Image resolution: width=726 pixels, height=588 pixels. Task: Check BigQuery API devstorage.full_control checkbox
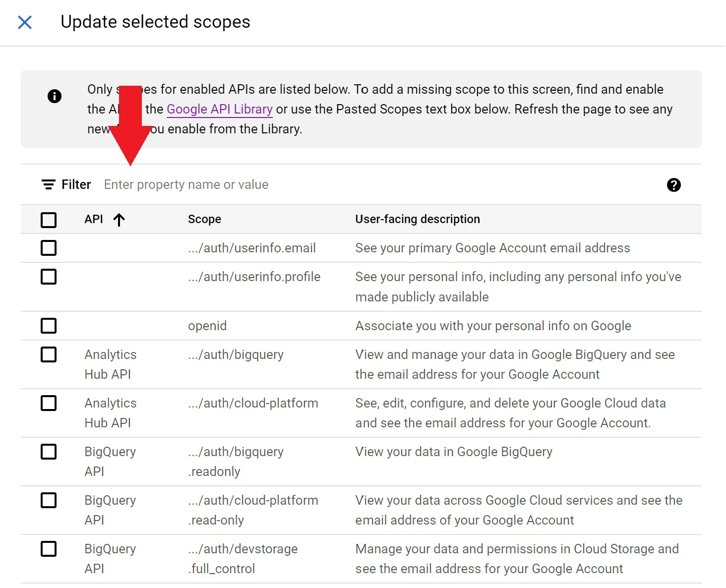(49, 549)
